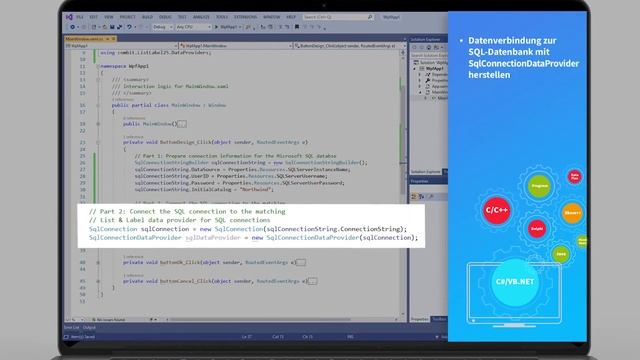Click the Save All toolbar icon

point(119,27)
